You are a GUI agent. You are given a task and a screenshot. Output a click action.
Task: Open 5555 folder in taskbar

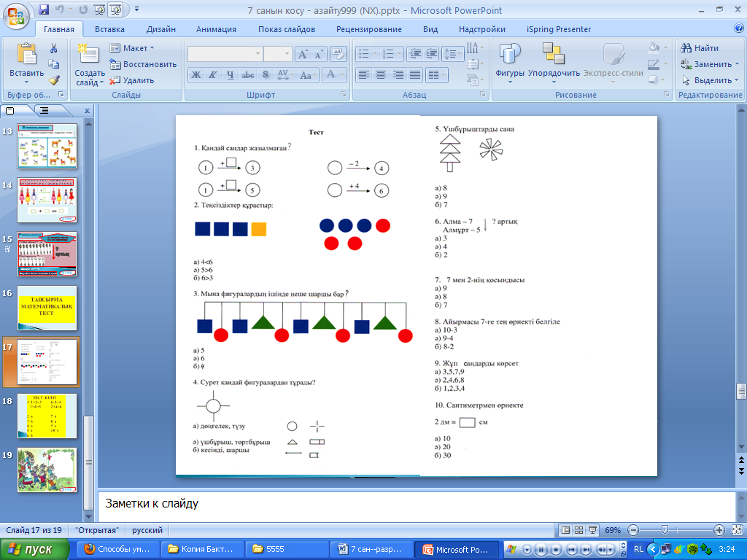[x=287, y=550]
